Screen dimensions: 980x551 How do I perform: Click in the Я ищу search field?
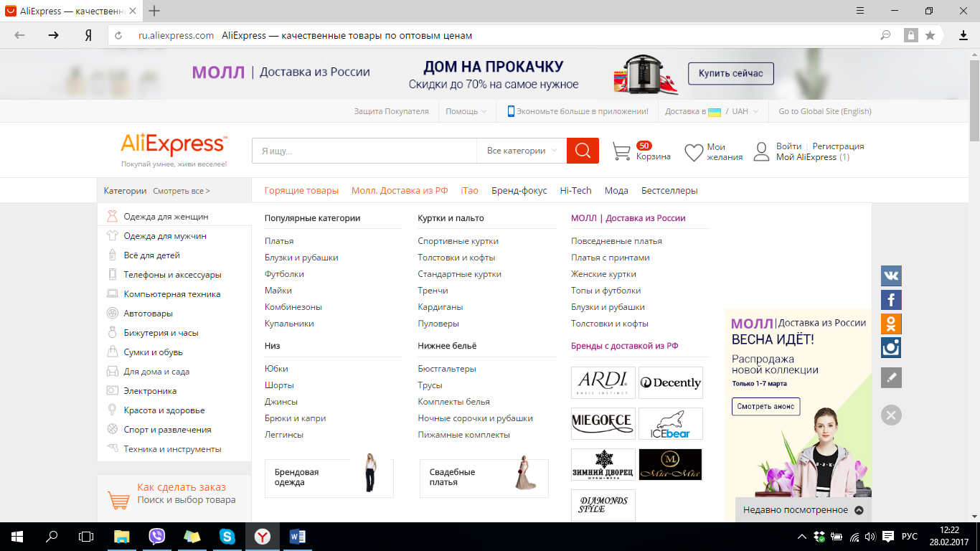(x=364, y=151)
